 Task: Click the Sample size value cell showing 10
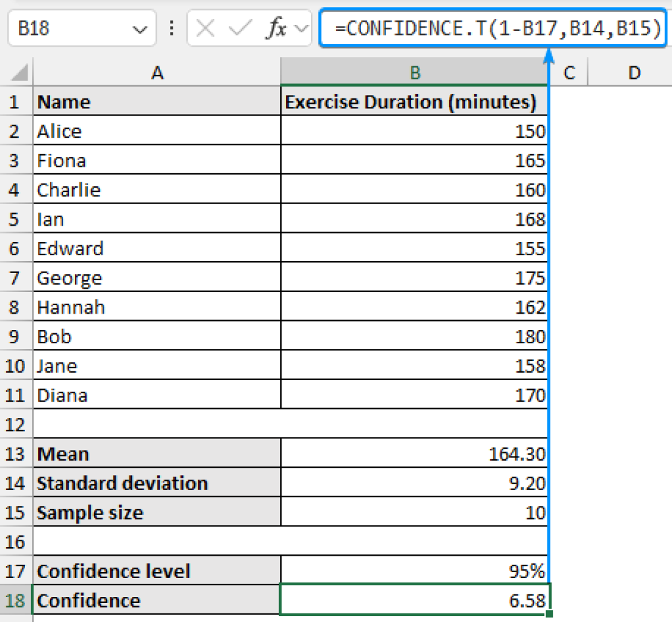[x=415, y=512]
